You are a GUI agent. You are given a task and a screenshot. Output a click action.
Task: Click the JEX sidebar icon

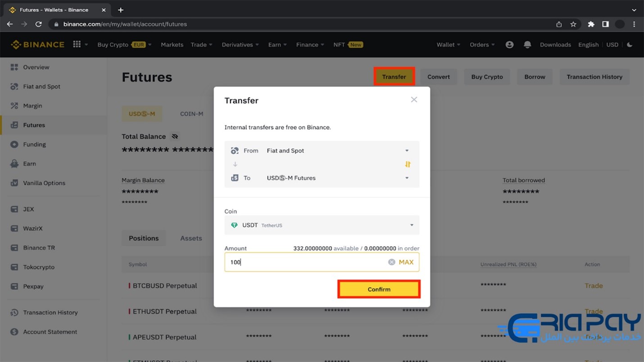[x=14, y=209]
